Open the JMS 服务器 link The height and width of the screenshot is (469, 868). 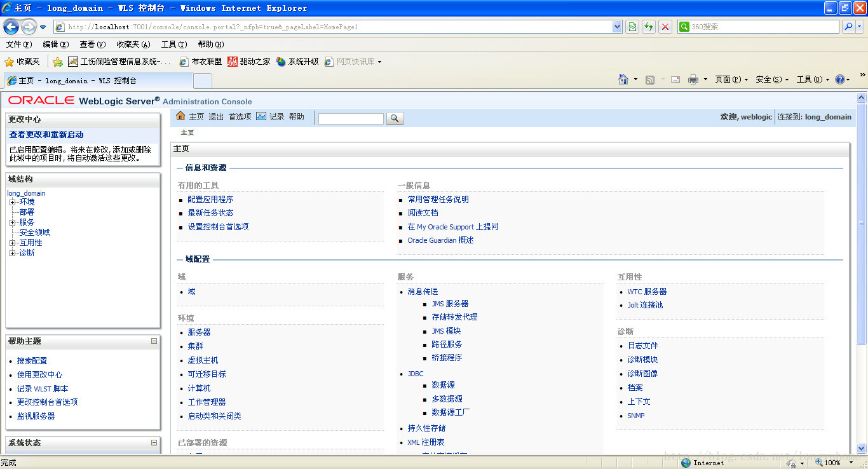pyautogui.click(x=450, y=304)
